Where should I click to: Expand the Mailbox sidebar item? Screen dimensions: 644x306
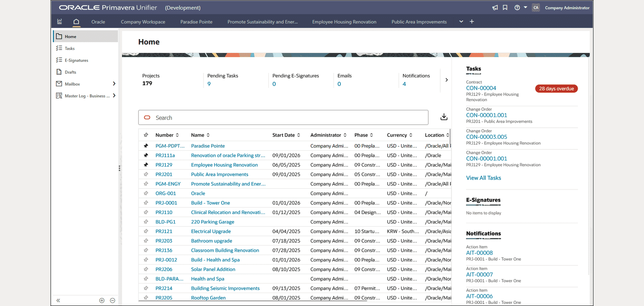(x=114, y=84)
